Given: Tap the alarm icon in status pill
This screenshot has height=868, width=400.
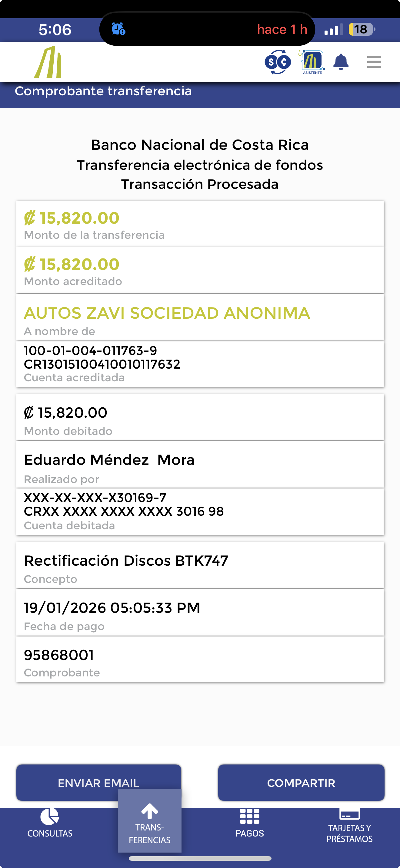Looking at the screenshot, I should (118, 29).
